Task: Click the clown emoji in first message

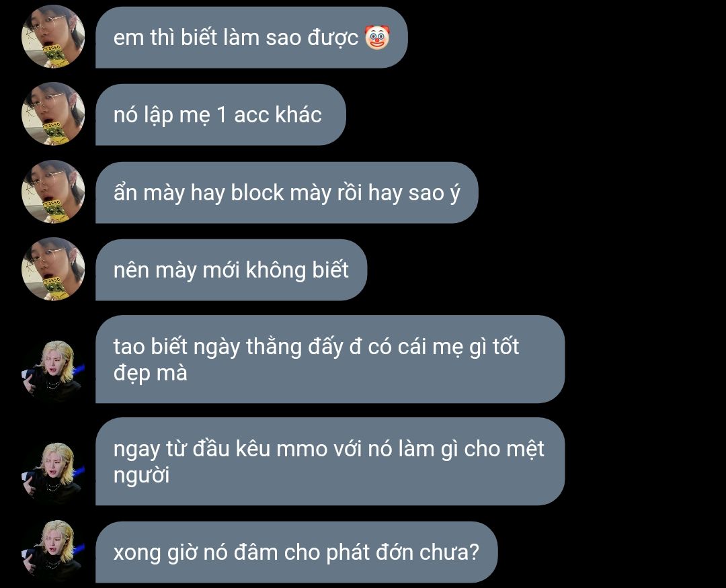Action: [377, 37]
